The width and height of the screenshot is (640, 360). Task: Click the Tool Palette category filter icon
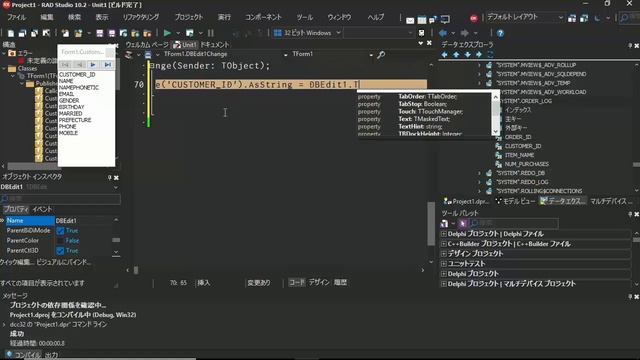click(462, 223)
